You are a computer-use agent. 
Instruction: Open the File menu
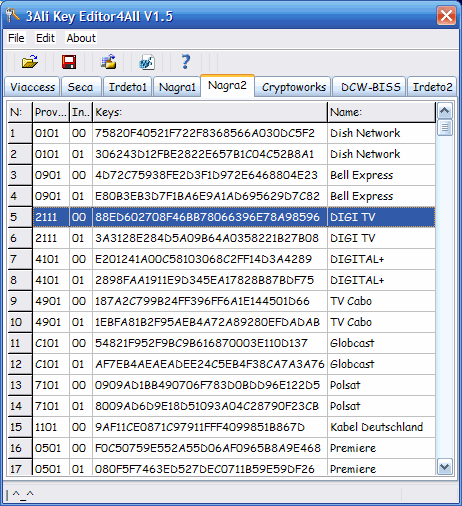point(16,38)
